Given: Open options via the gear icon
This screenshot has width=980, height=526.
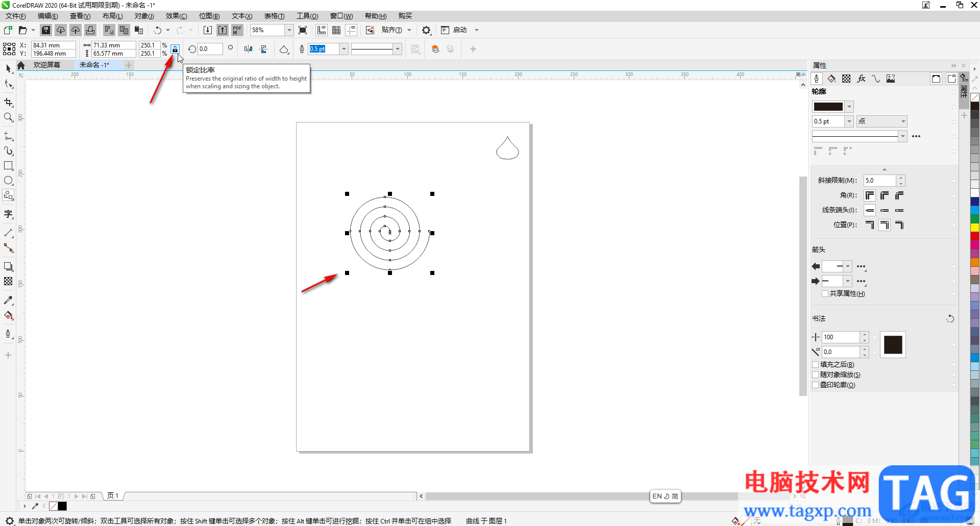Looking at the screenshot, I should [x=426, y=30].
